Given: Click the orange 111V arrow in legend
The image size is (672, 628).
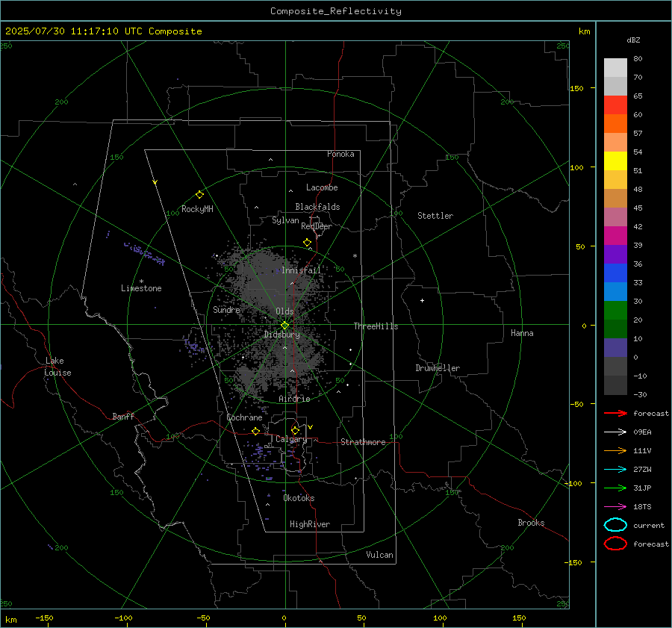Looking at the screenshot, I should pyautogui.click(x=615, y=450).
